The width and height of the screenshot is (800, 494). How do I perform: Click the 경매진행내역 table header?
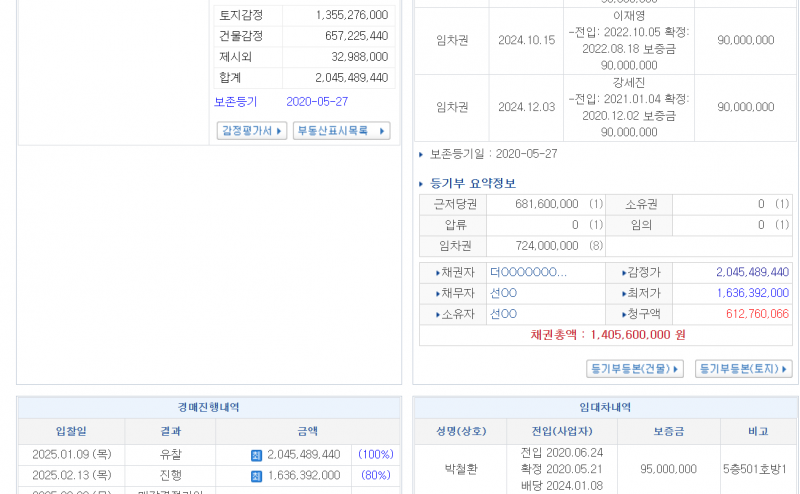coord(208,408)
